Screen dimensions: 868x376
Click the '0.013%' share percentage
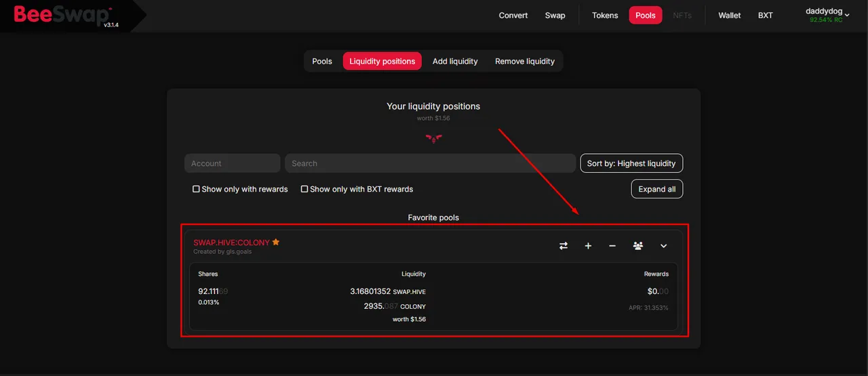click(209, 302)
